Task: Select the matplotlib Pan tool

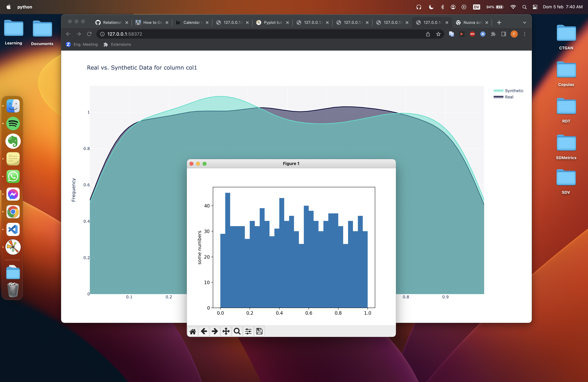Action: [x=226, y=331]
